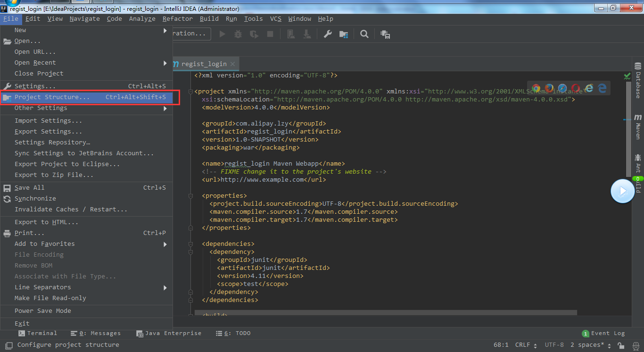Click the floating blue play music button
This screenshot has height=352, width=644.
(622, 191)
